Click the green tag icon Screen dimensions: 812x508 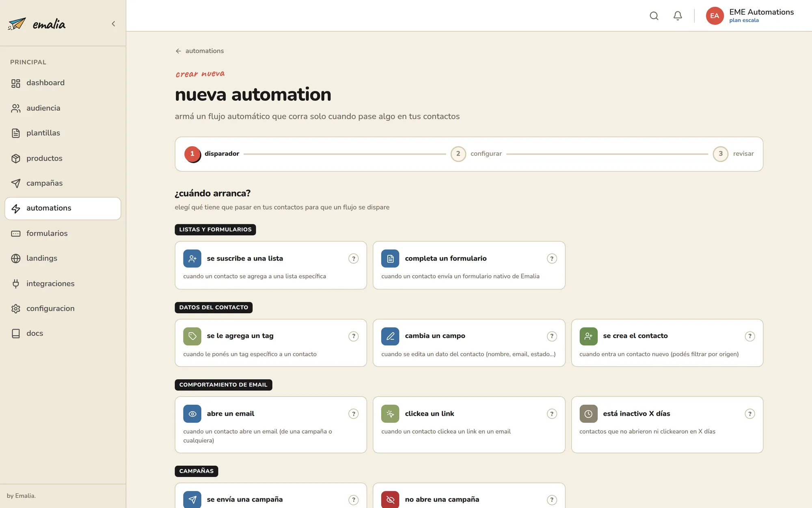(192, 336)
